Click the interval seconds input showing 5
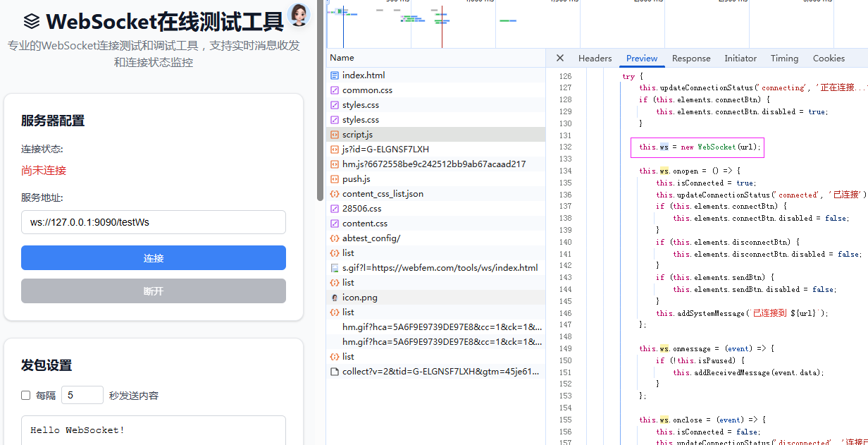 (x=82, y=395)
